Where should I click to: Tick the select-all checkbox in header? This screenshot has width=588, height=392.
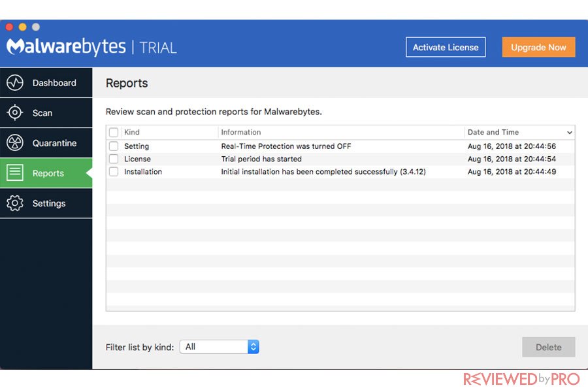tap(114, 133)
